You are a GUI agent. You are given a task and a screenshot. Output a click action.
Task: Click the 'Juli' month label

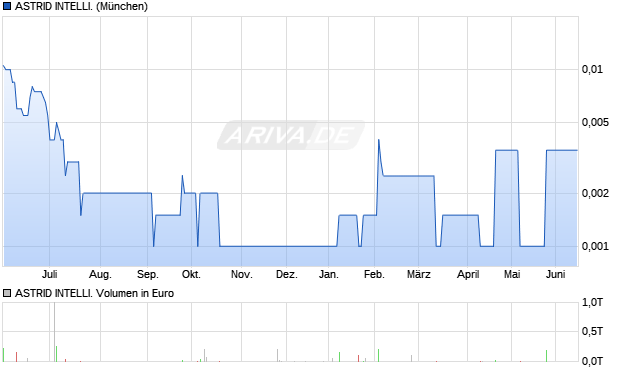click(x=49, y=274)
